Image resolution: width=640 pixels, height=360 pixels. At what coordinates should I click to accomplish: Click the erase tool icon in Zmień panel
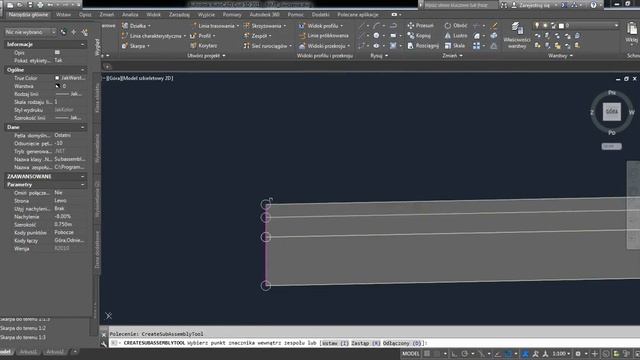pyautogui.click(x=494, y=25)
